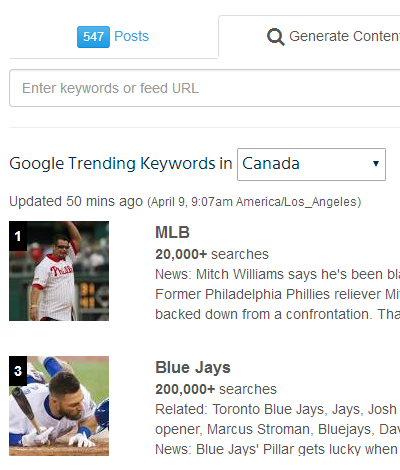Click the 200,000+ searches count
This screenshot has height=470, width=400.
[216, 389]
